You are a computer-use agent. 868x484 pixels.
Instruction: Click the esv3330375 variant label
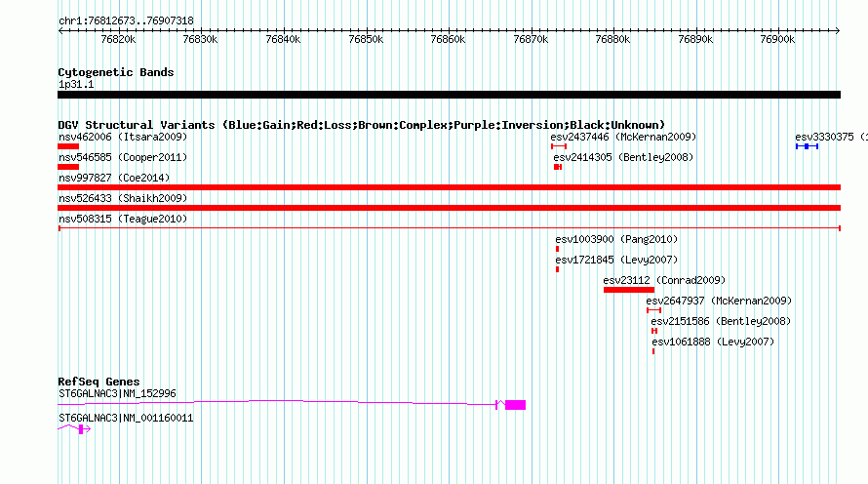click(x=831, y=137)
